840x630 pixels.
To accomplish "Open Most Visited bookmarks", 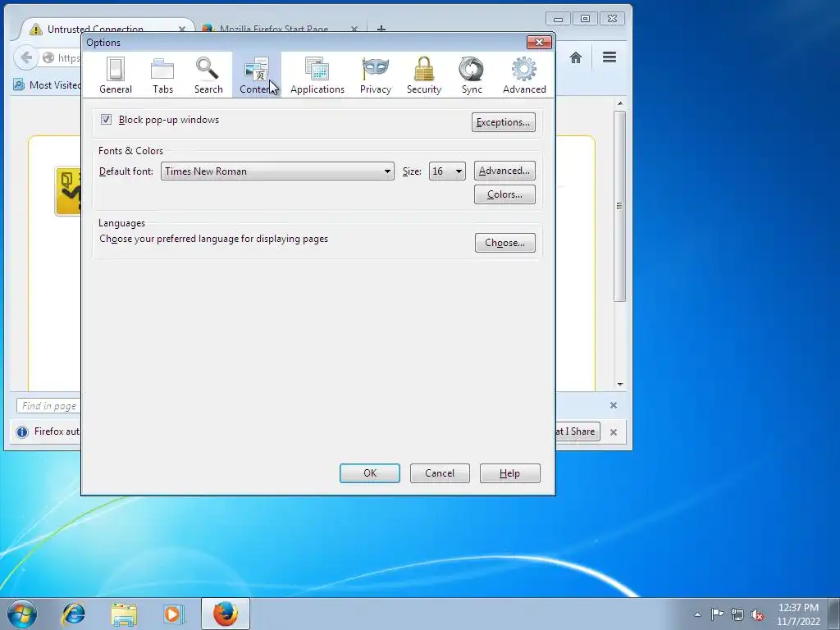I will (x=47, y=84).
